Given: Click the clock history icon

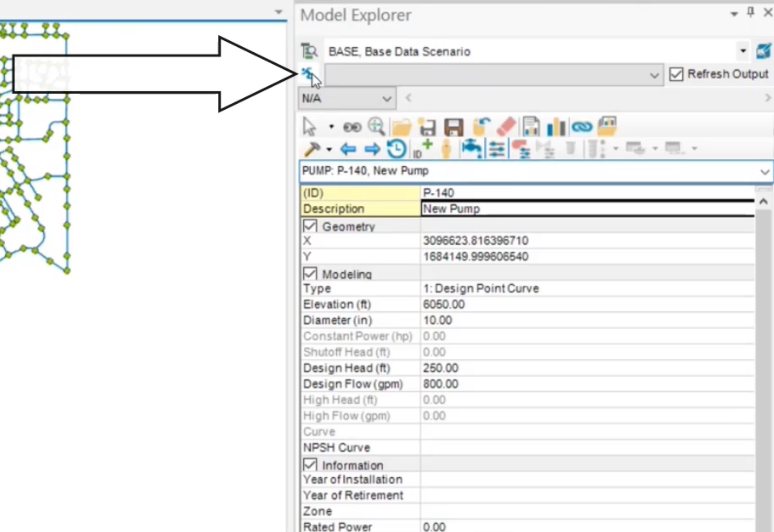Looking at the screenshot, I should [x=396, y=149].
